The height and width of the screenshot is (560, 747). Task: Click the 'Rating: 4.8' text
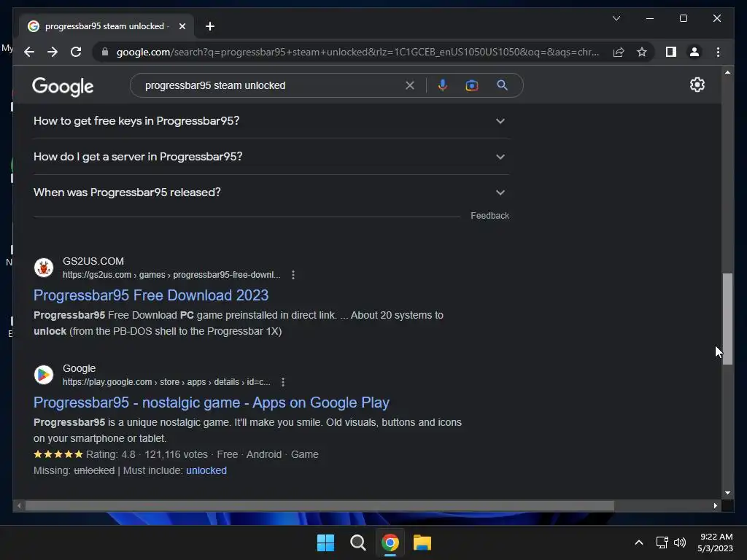click(111, 454)
